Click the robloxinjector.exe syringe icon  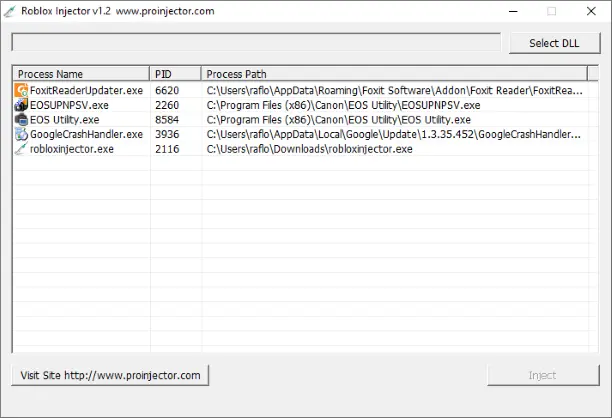(21, 149)
